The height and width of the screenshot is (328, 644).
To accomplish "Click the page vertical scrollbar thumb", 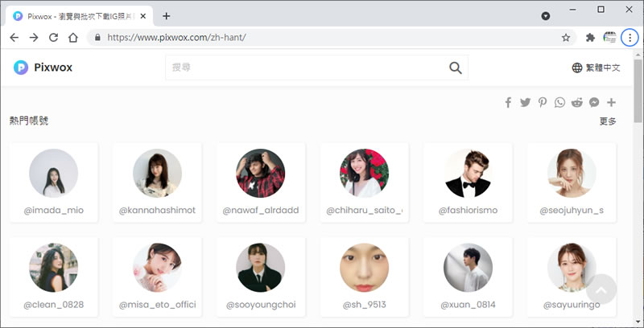I will pos(638,90).
